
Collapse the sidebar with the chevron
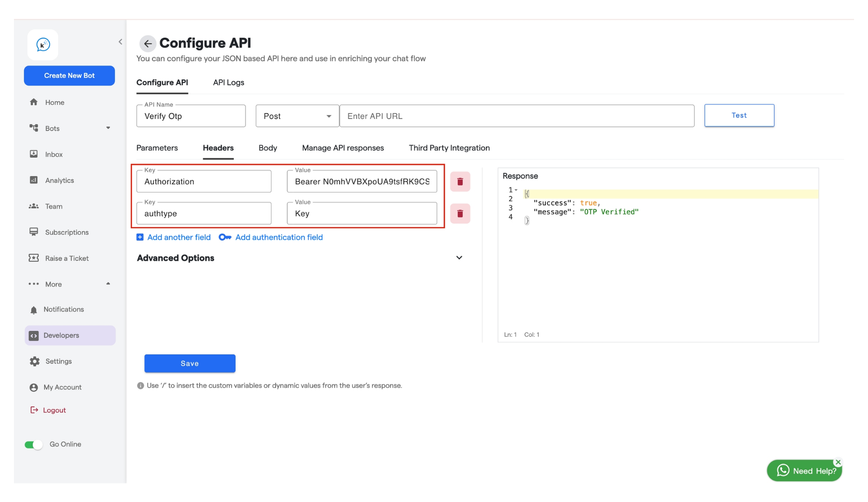point(120,42)
